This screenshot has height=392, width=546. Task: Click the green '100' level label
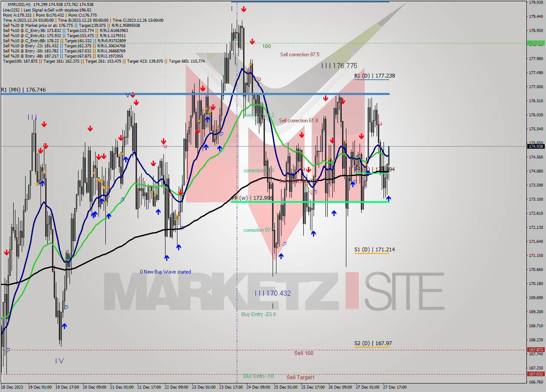pos(266,46)
